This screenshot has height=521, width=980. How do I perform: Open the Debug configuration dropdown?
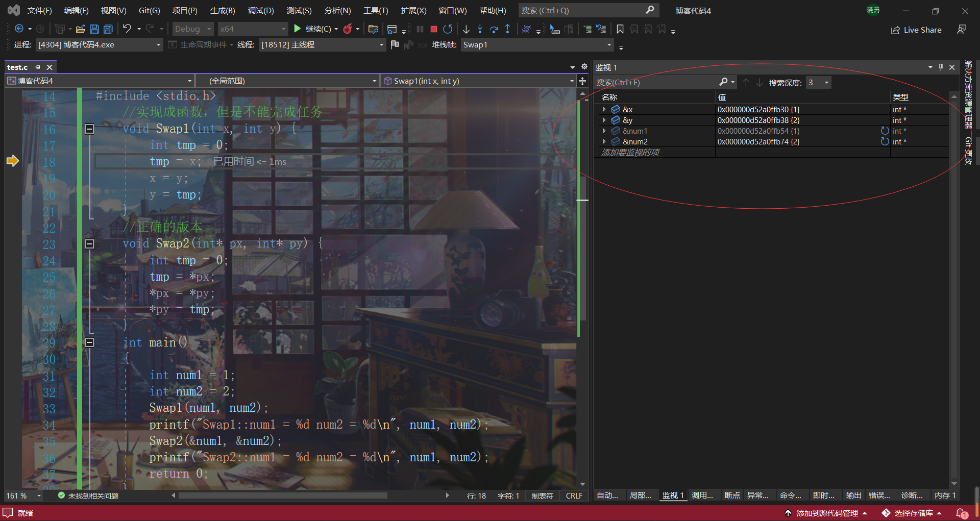[x=193, y=29]
